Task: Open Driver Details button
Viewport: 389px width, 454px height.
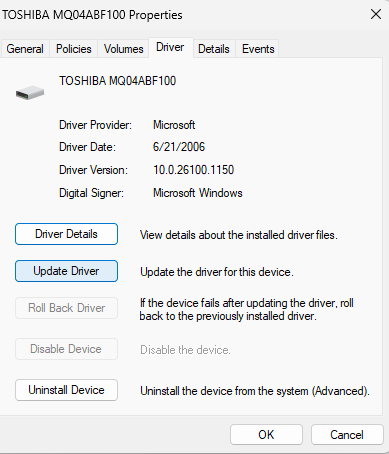Action: [x=66, y=234]
